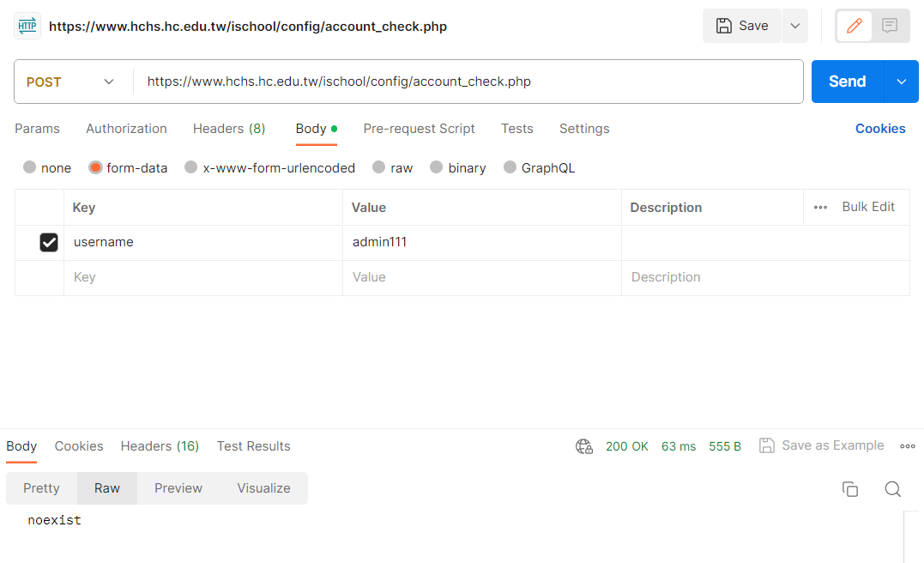Open the response Headers (16) tab
This screenshot has width=924, height=563.
click(160, 446)
